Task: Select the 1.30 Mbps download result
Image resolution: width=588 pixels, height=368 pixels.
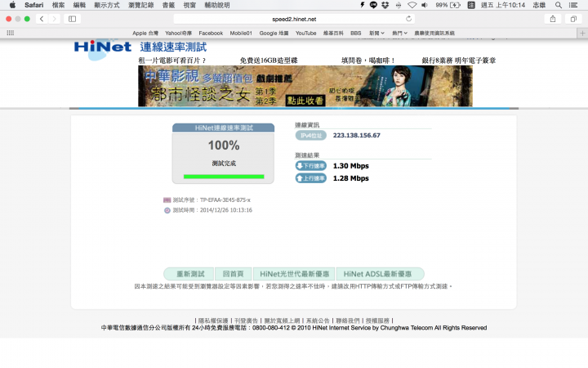Action: click(x=350, y=165)
